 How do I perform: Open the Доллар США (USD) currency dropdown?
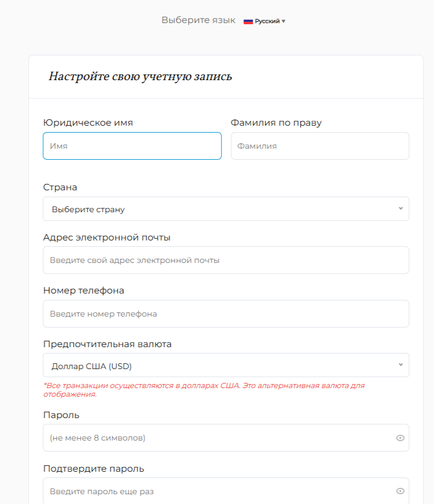pos(225,364)
